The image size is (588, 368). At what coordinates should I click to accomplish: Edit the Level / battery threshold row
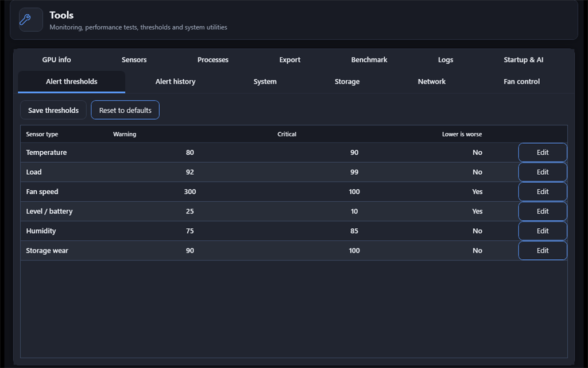coord(543,211)
